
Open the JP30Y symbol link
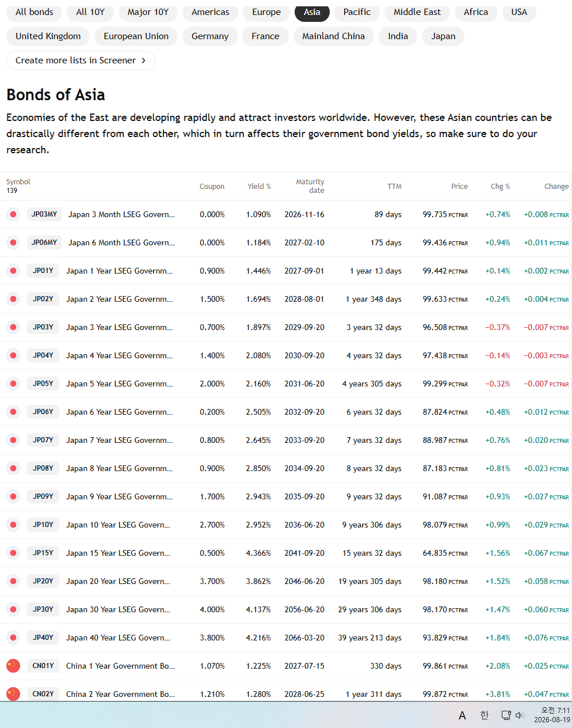[43, 609]
